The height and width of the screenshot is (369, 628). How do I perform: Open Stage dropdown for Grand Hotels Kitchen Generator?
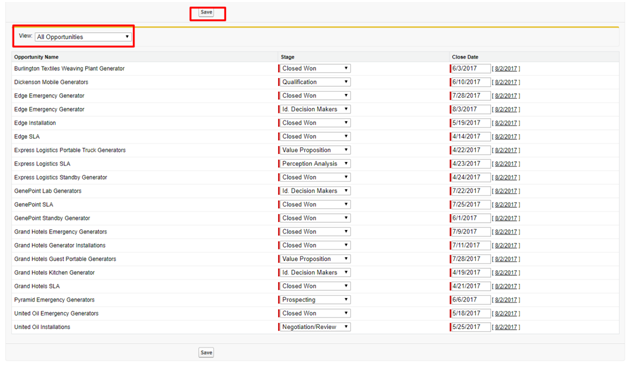315,273
